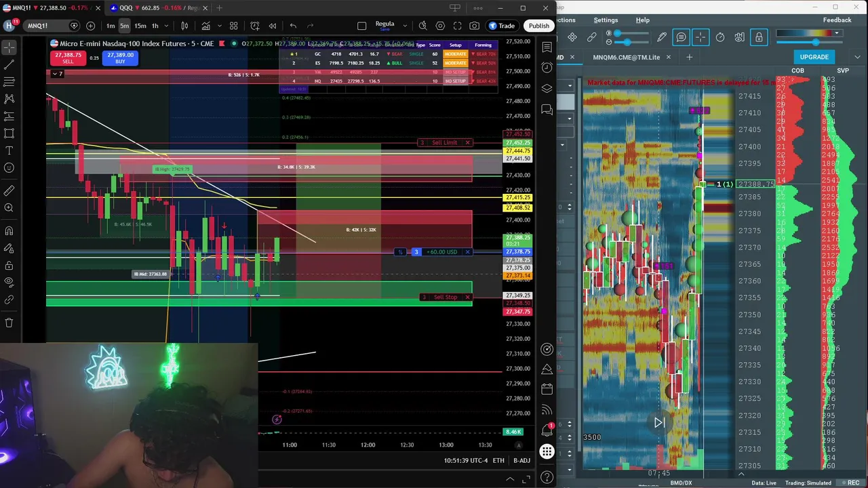Select the crosshair cursor tool

(x=9, y=47)
